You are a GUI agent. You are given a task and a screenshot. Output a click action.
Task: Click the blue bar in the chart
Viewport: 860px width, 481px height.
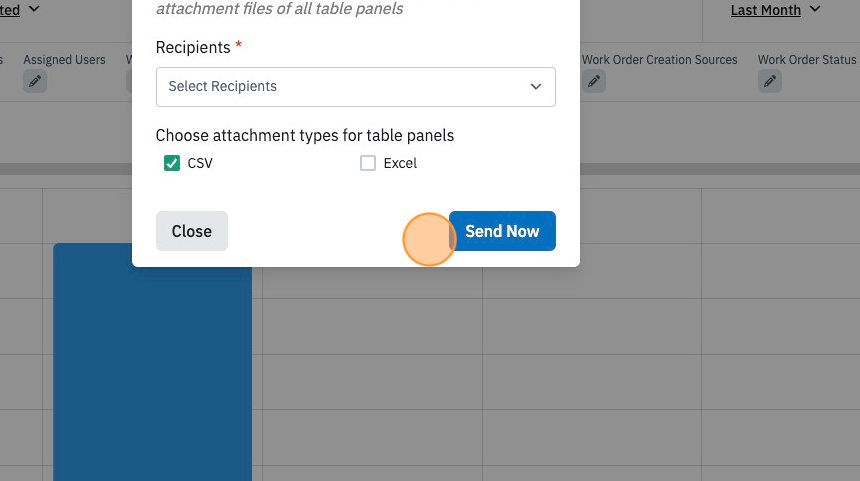pos(152,373)
